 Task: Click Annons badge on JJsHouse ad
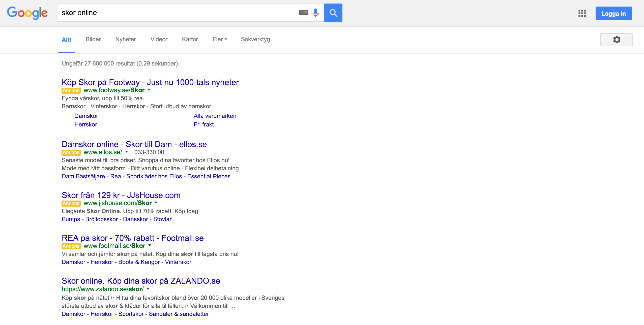tap(71, 203)
